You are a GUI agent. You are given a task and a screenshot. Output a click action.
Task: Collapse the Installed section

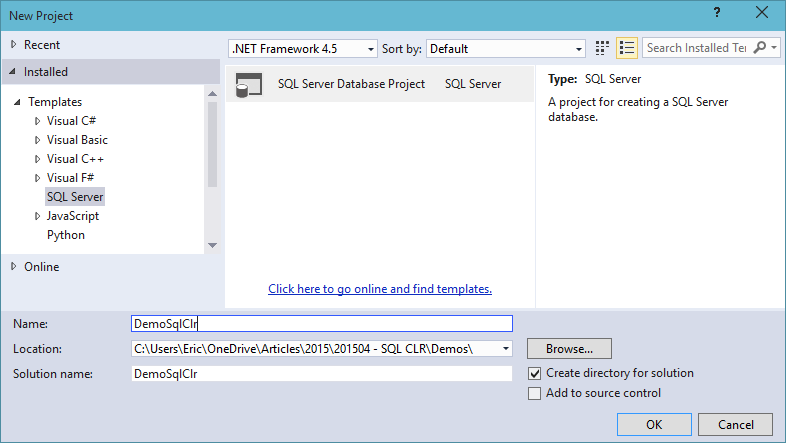click(x=13, y=72)
